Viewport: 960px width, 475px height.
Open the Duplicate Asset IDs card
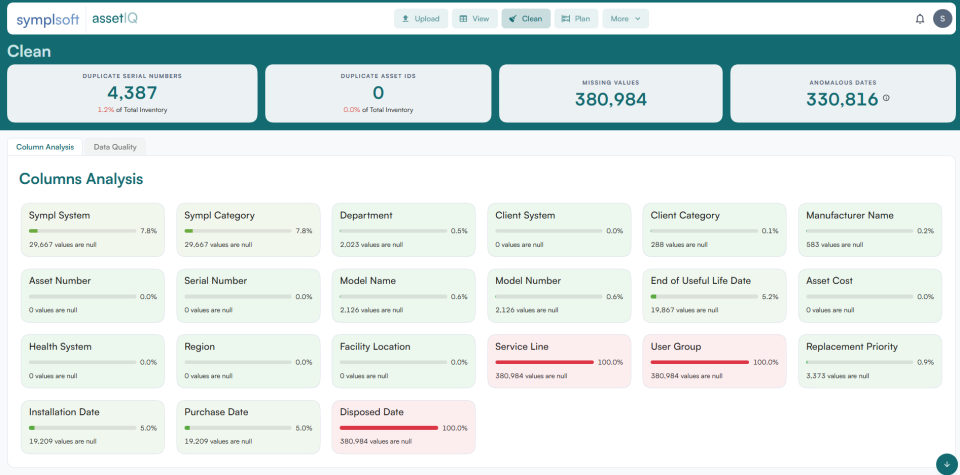point(378,94)
